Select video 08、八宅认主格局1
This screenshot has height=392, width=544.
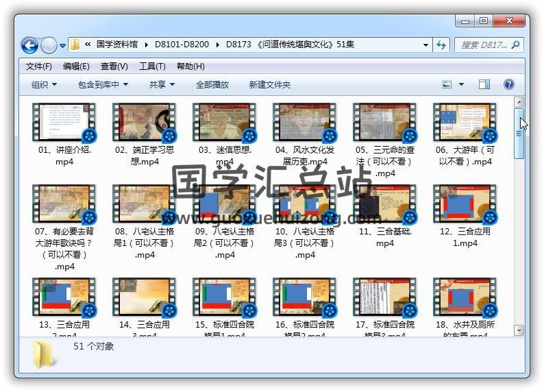145,222
